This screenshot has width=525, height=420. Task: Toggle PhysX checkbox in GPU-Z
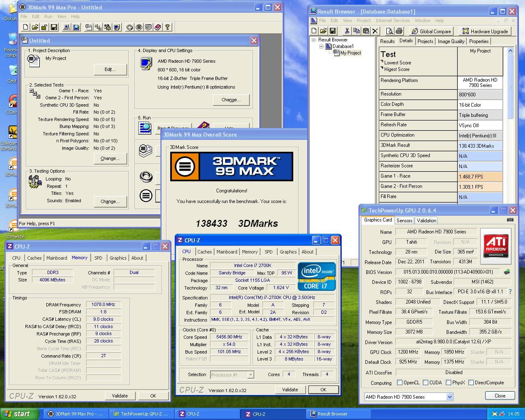pos(448,383)
